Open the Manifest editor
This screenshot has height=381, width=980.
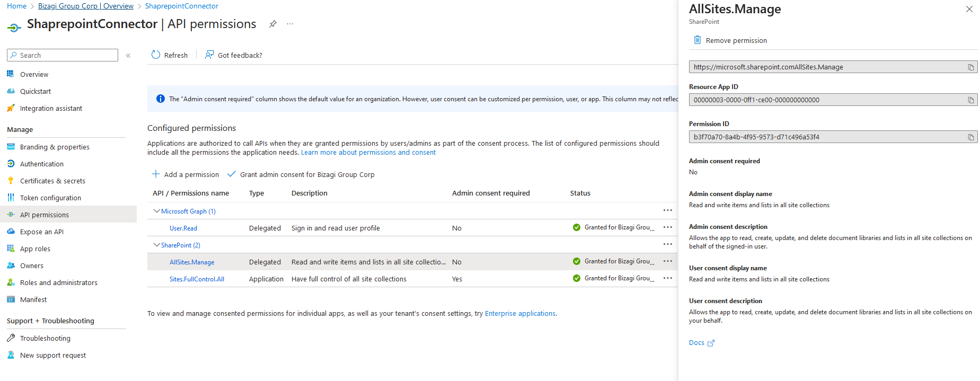click(33, 299)
